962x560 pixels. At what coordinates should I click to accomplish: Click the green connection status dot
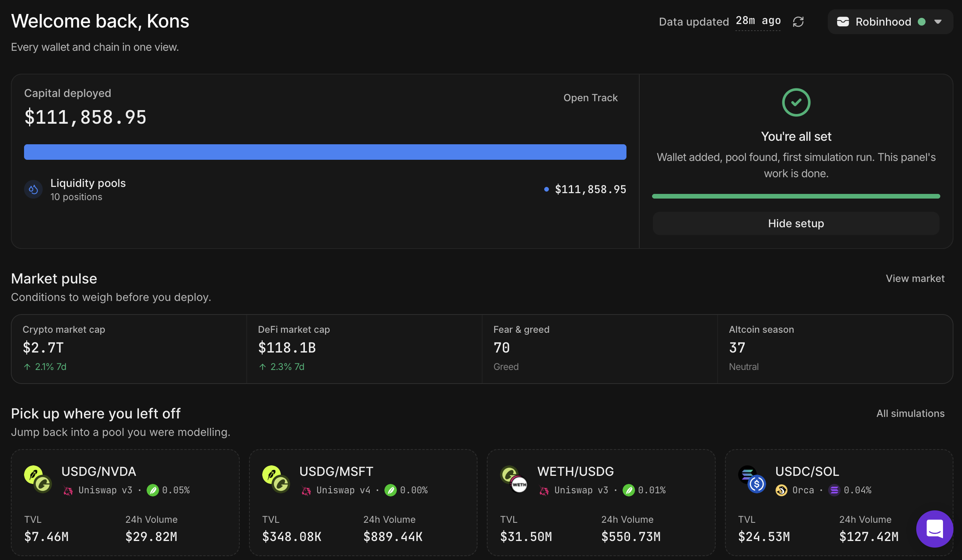[922, 22]
